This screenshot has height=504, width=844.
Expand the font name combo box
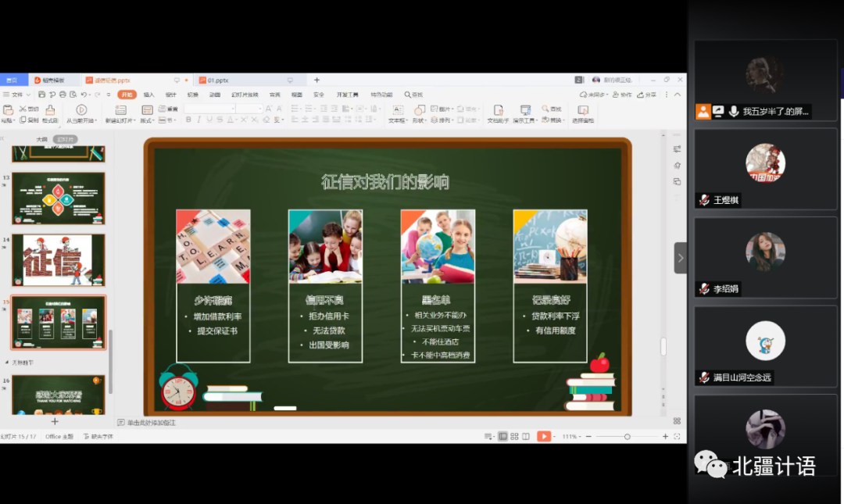232,109
